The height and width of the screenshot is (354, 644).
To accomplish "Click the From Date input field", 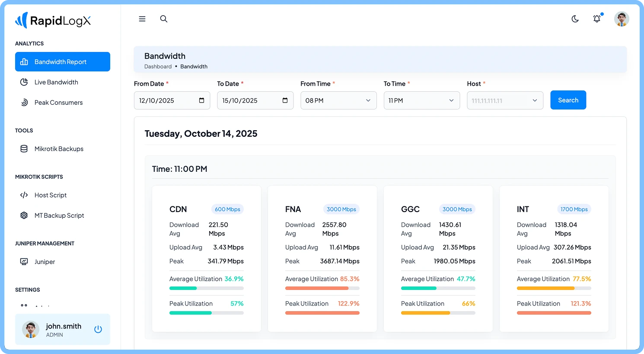I will pos(166,100).
